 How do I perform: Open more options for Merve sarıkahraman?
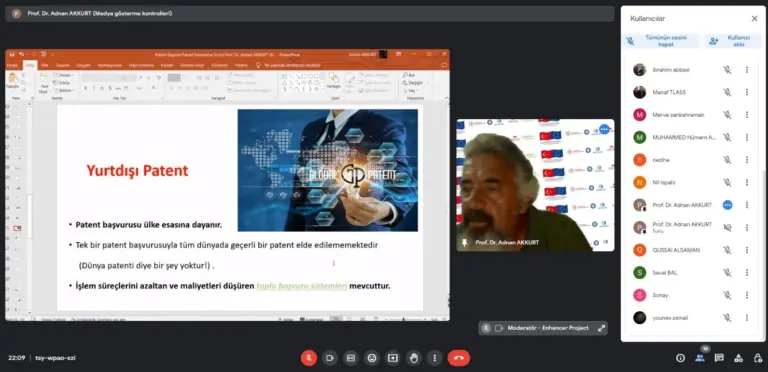click(747, 115)
